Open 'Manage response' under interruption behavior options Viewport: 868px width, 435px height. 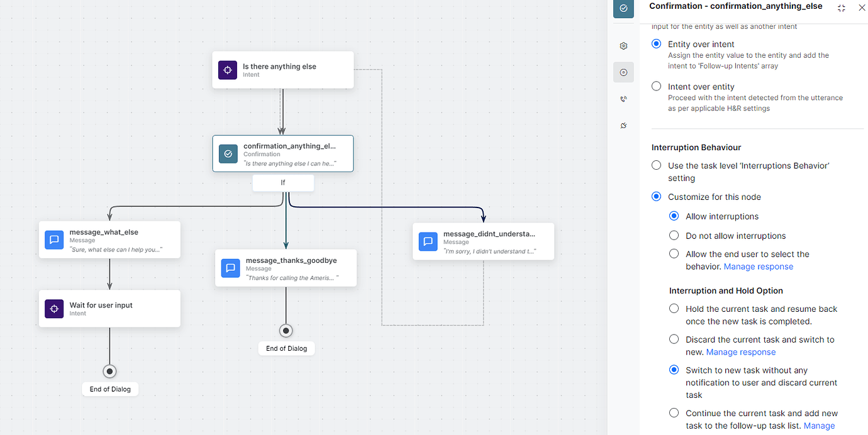click(x=758, y=266)
